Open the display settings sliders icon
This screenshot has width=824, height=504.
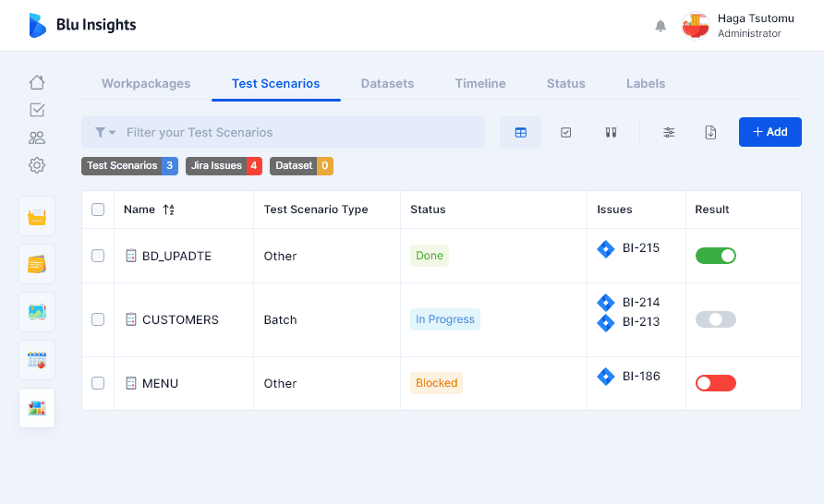pyautogui.click(x=669, y=132)
